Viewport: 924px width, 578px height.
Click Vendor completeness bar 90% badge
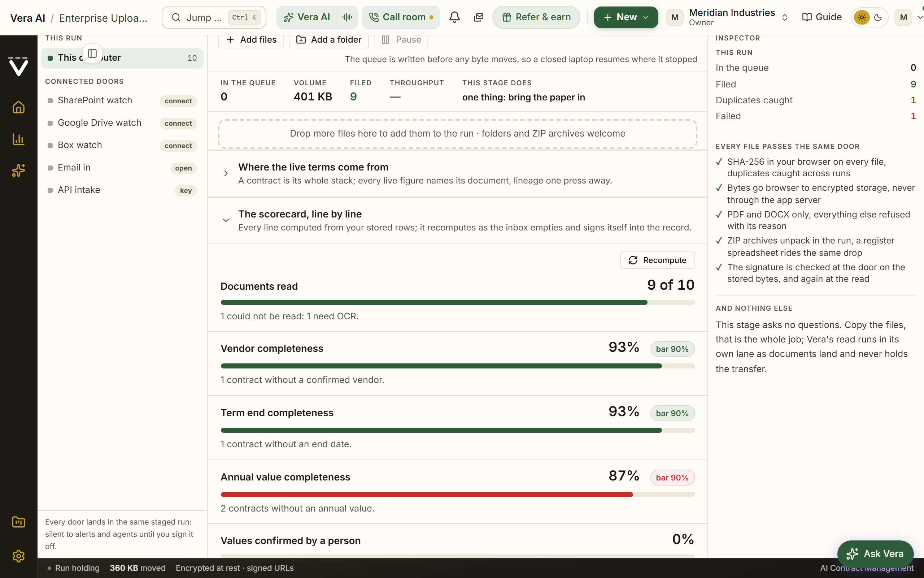pyautogui.click(x=672, y=349)
